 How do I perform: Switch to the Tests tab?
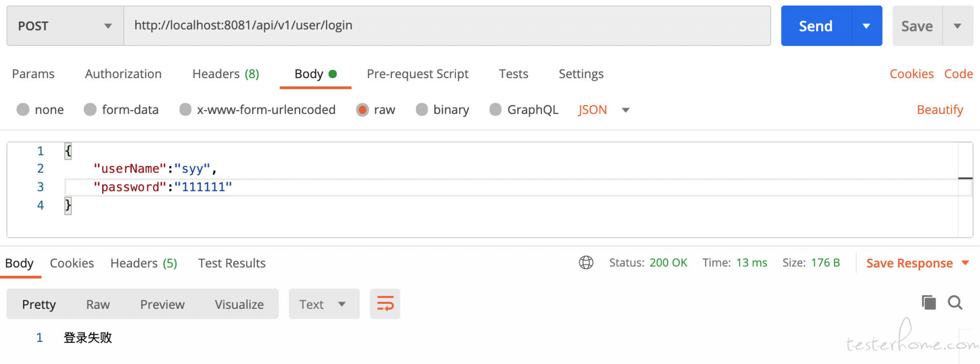(513, 74)
